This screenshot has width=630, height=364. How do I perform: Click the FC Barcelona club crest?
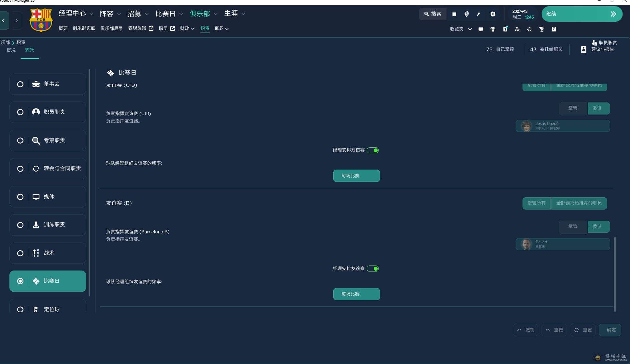tap(41, 20)
